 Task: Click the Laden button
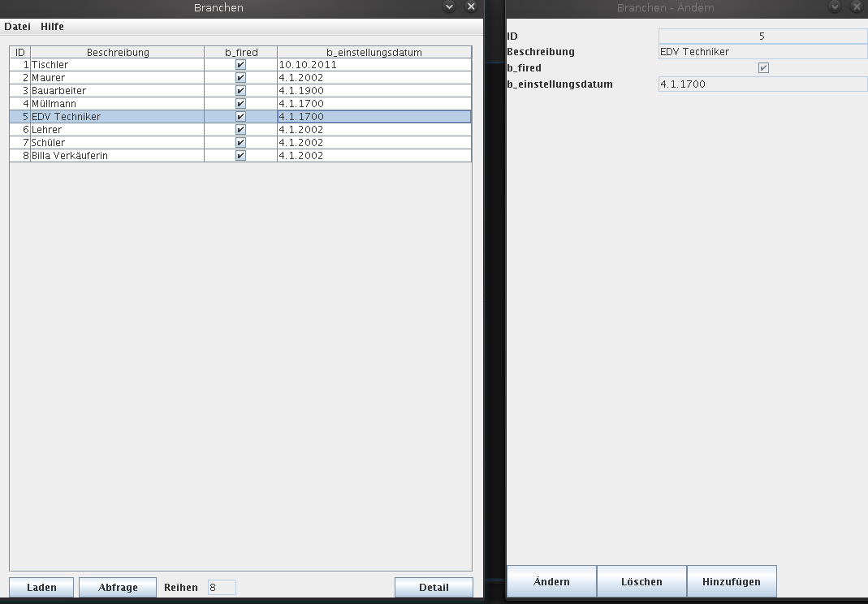point(41,587)
